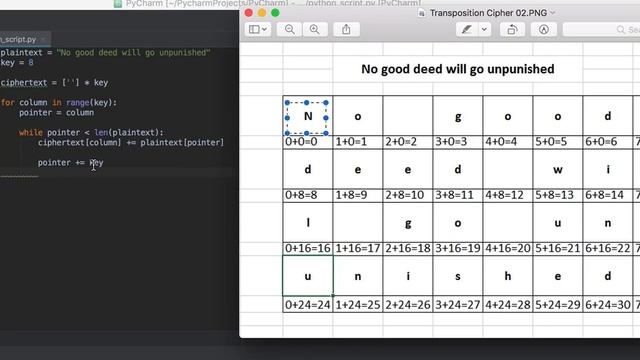Click the cell labeled 4+0=4
Viewport: 640px width, 360px height.
click(508, 142)
